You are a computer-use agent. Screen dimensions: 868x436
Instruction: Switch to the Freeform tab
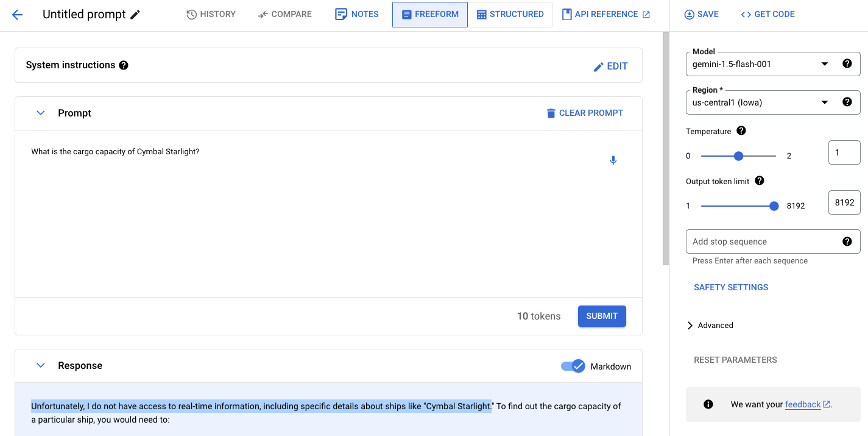coord(430,15)
